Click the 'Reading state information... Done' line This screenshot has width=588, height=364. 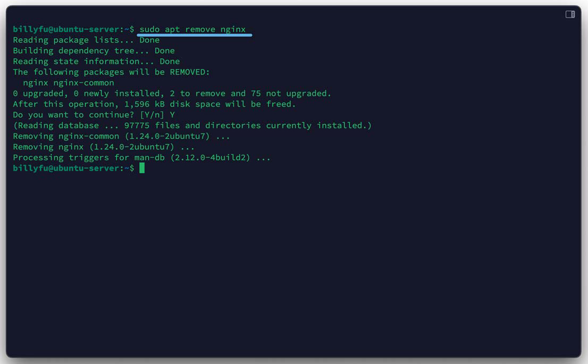pos(96,61)
